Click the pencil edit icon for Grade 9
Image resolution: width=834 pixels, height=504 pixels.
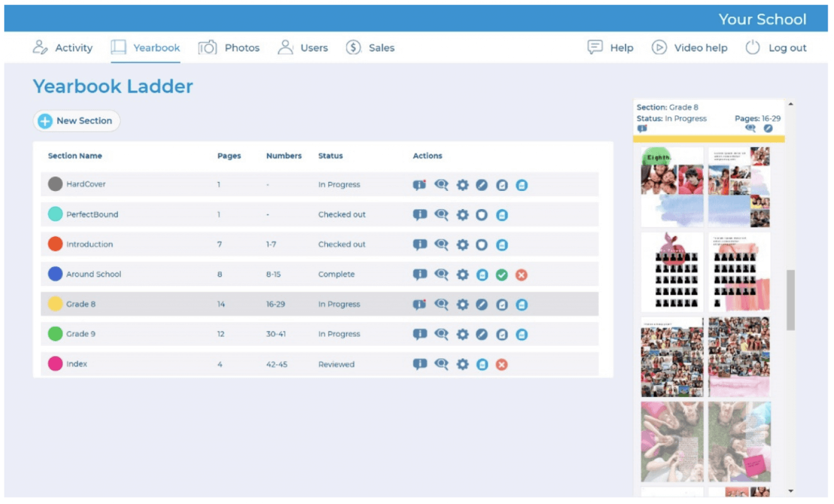click(481, 335)
